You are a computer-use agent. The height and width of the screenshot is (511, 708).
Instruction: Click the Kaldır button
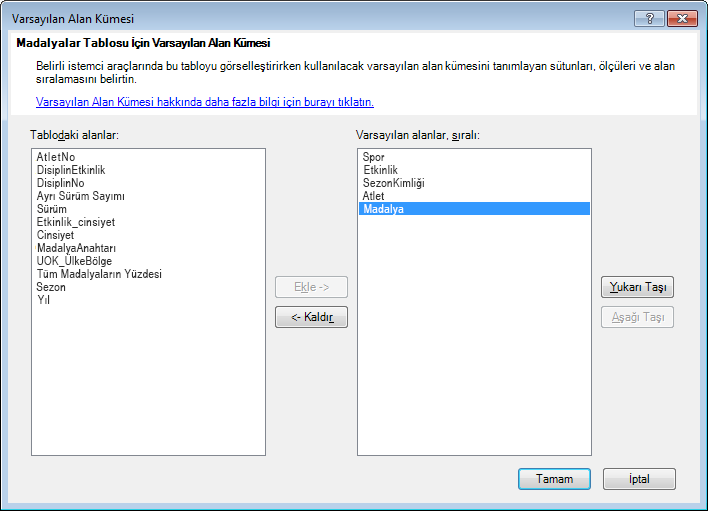click(312, 317)
